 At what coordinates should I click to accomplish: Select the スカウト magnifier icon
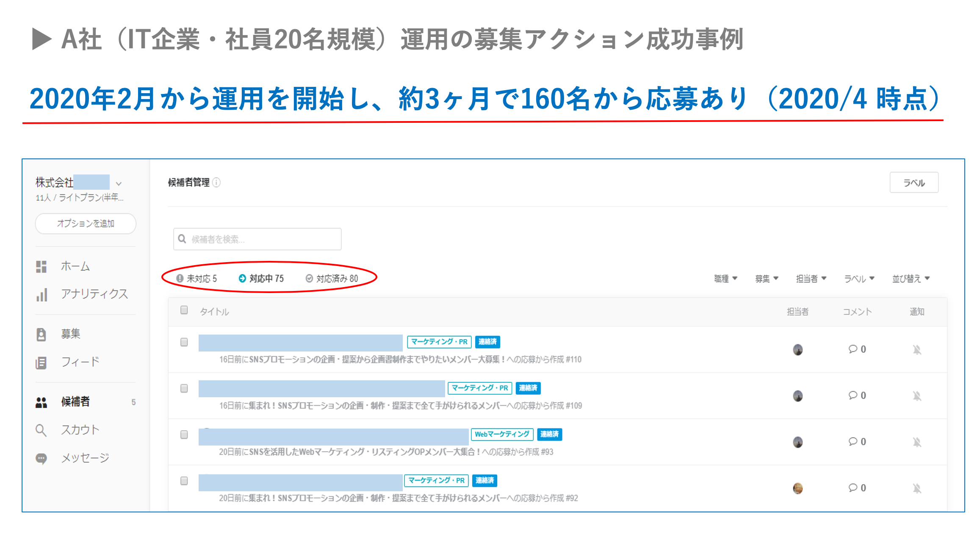point(41,430)
